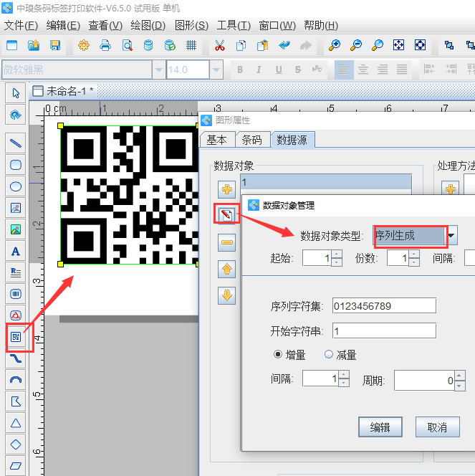Viewport: 475px width, 476px height.
Task: Click the 取消 button
Action: tap(437, 427)
